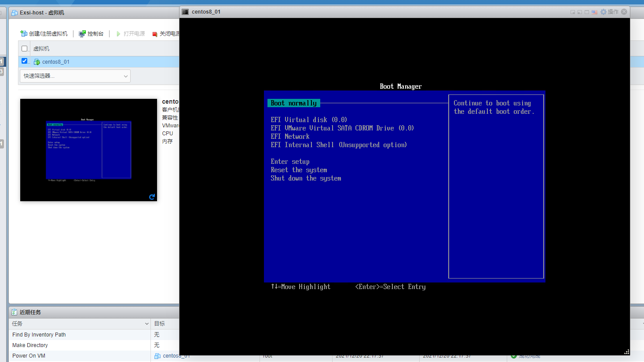Image resolution: width=644 pixels, height=362 pixels.
Task: Open centos8_01 VM link in list
Action: tap(56, 62)
